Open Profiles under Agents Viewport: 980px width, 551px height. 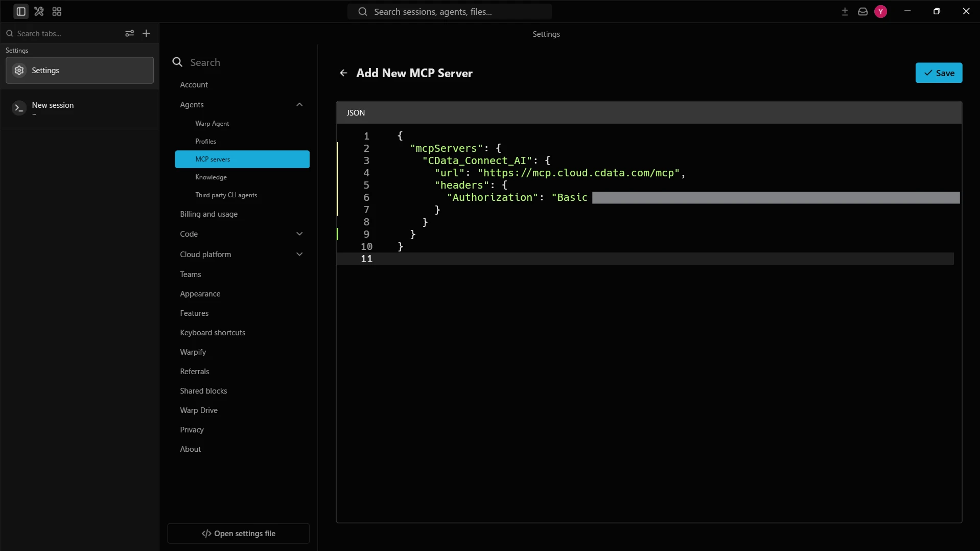(x=205, y=142)
